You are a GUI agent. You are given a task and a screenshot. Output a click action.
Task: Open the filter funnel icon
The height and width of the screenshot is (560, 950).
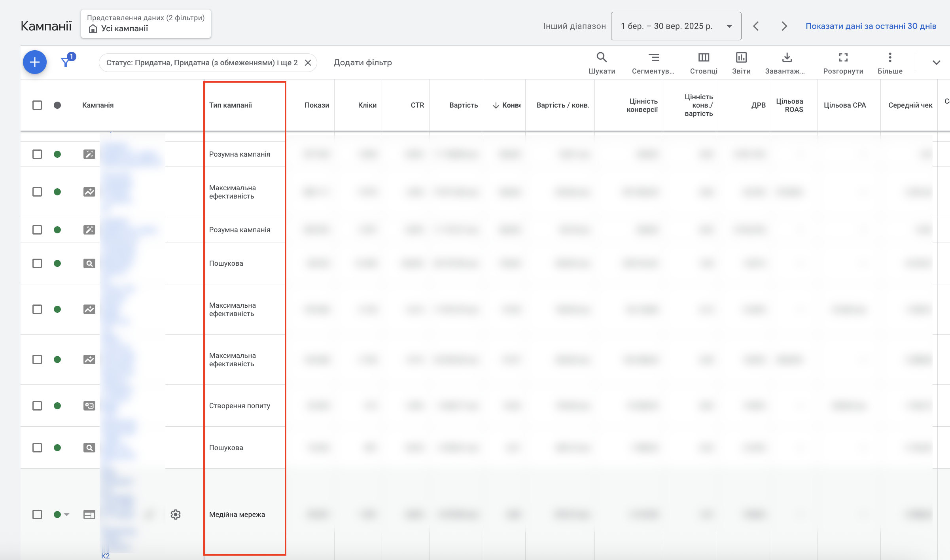click(66, 62)
